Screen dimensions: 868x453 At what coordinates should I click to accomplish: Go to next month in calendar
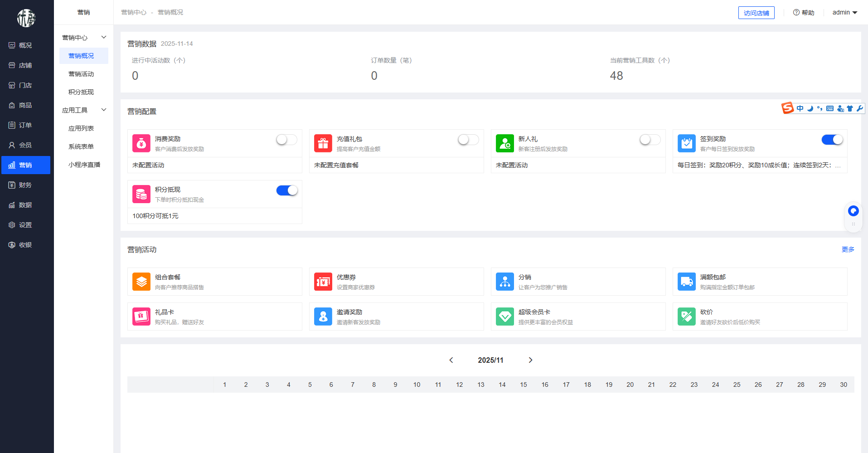pos(530,360)
